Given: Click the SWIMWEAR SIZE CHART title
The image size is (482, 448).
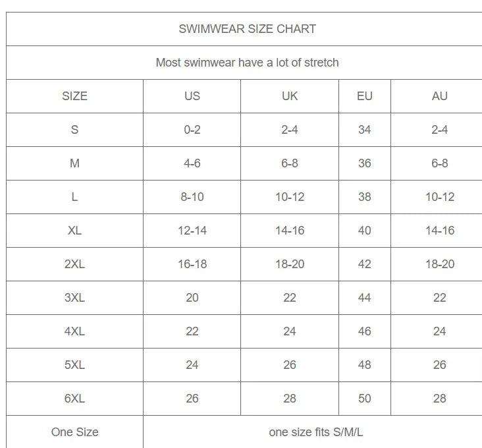Looking at the screenshot, I should click(247, 29).
